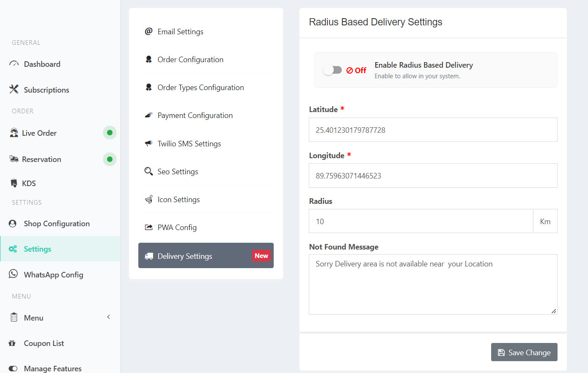Viewport: 588px width, 373px height.
Task: Open Payment Configuration settings
Action: (x=195, y=115)
